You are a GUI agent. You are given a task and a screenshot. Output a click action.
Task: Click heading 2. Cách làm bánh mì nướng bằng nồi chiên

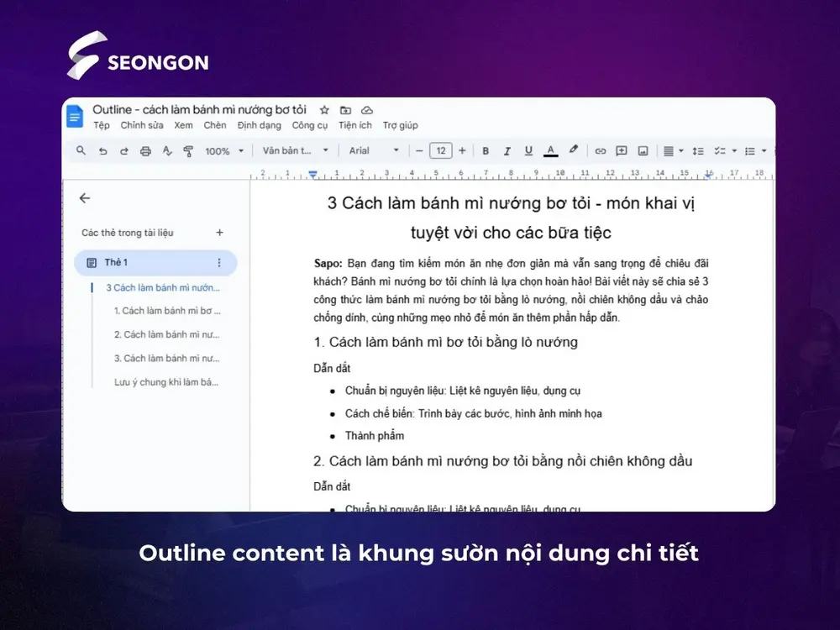click(x=503, y=461)
